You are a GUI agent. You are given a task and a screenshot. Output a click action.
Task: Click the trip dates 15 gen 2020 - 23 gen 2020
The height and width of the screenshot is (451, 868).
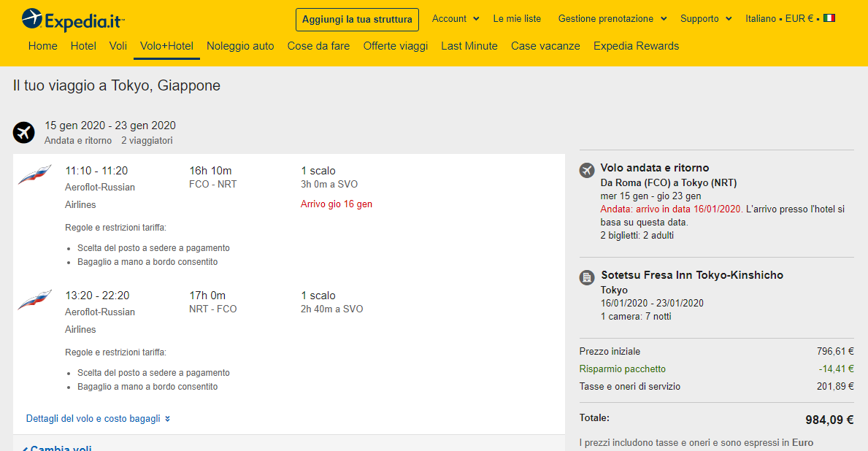pyautogui.click(x=110, y=126)
